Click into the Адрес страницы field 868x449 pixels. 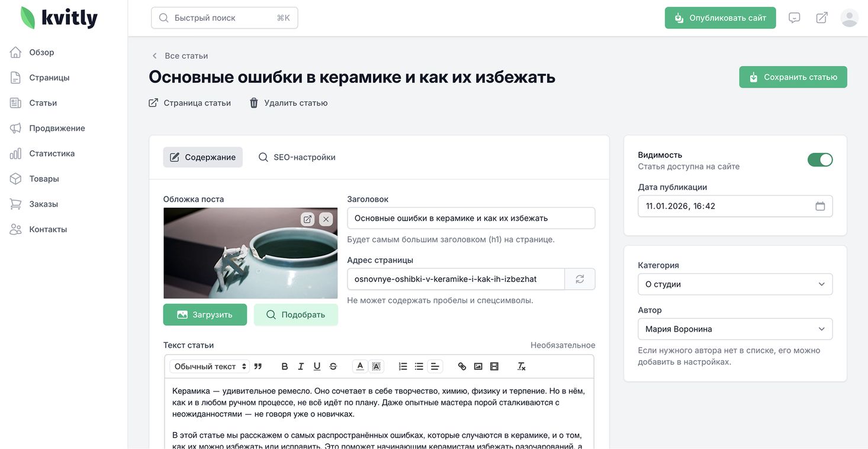point(456,279)
